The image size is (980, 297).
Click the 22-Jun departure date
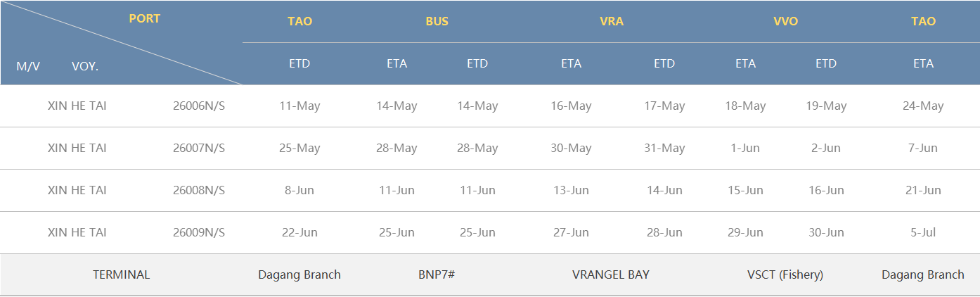tap(299, 233)
